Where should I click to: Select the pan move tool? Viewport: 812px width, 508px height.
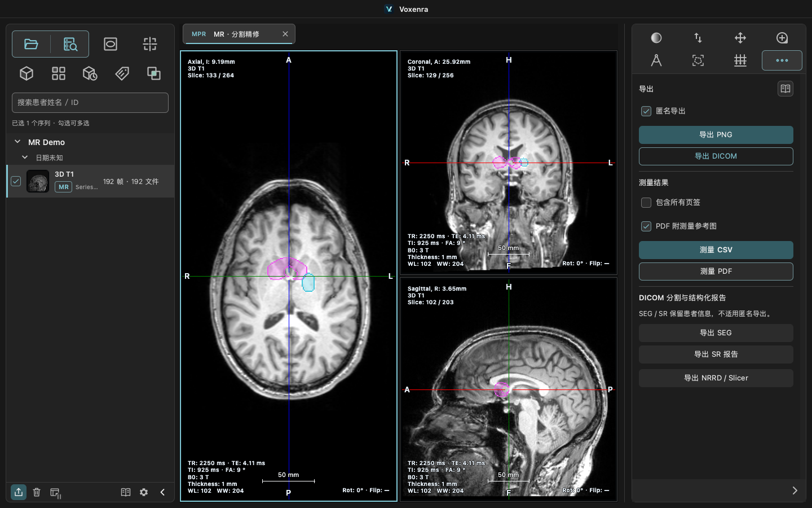[740, 38]
